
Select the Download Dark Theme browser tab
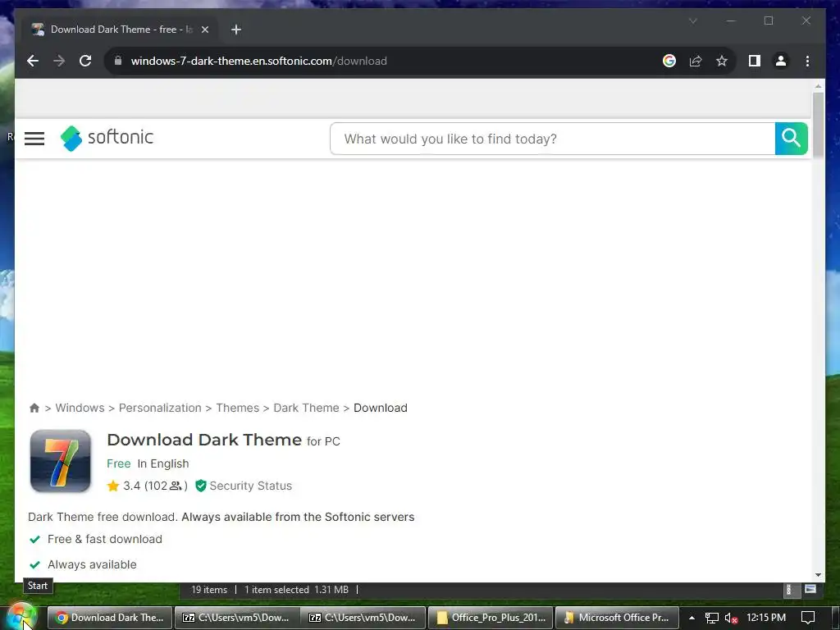[x=121, y=30]
